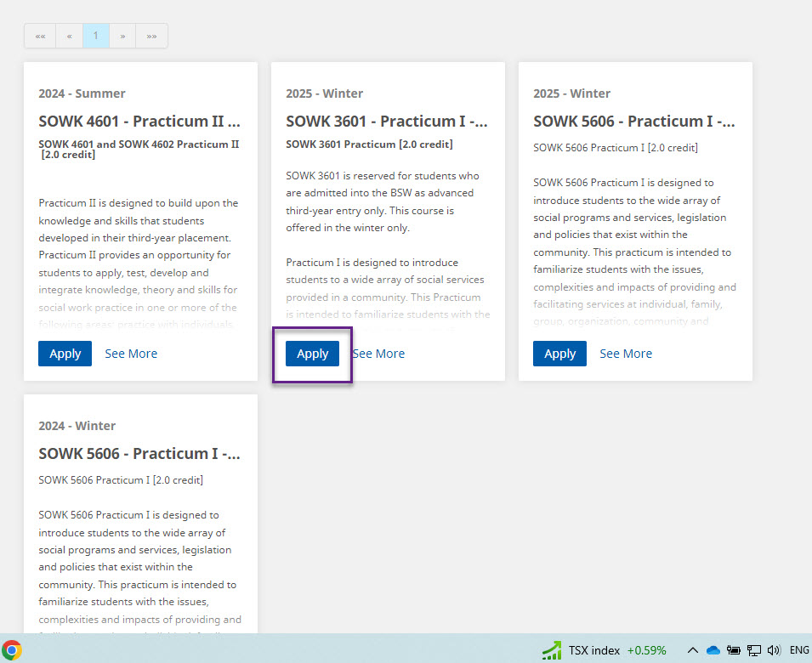812x663 pixels.
Task: Apply to SOWK 3601 Practicum I
Action: point(312,354)
